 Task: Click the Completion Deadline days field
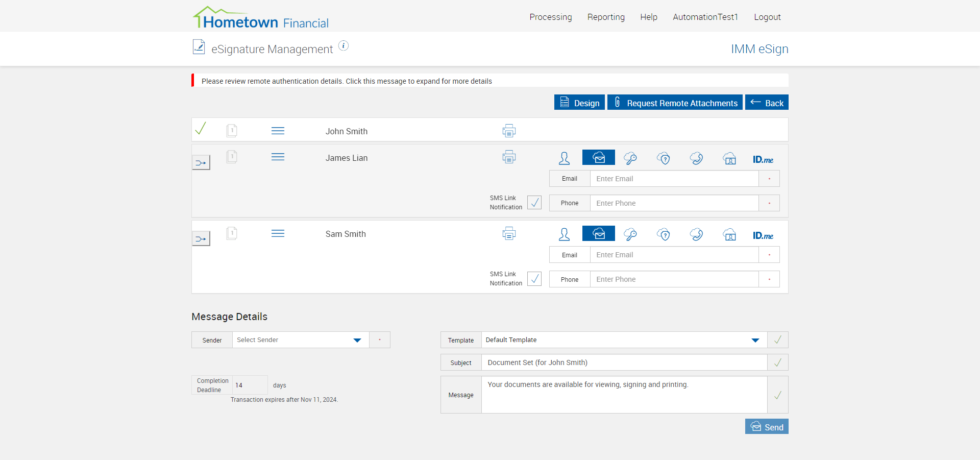(250, 385)
